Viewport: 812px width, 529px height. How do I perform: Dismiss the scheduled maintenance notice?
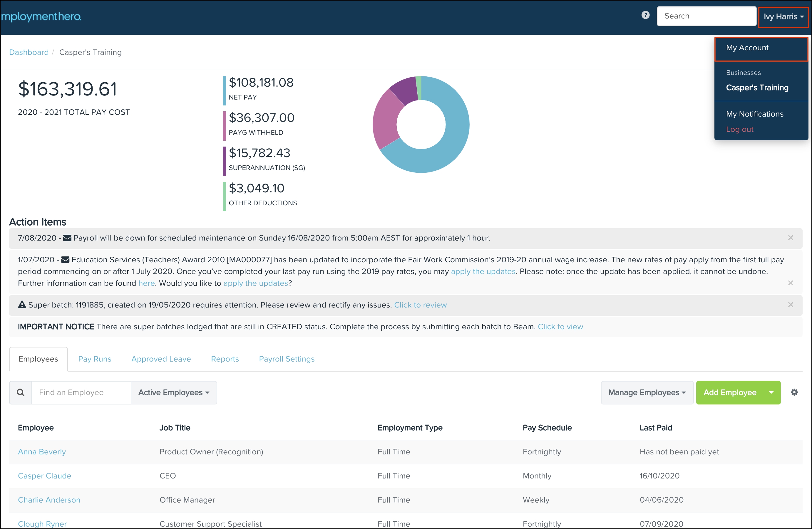tap(790, 238)
